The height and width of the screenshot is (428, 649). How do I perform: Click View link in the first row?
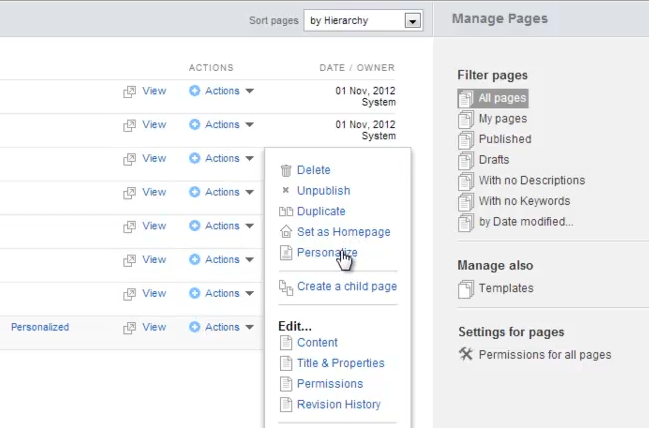click(154, 91)
